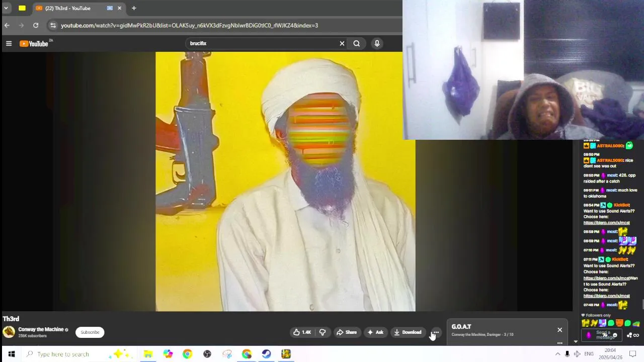Go back in browser history
This screenshot has height=362, width=644.
pyautogui.click(x=7, y=25)
